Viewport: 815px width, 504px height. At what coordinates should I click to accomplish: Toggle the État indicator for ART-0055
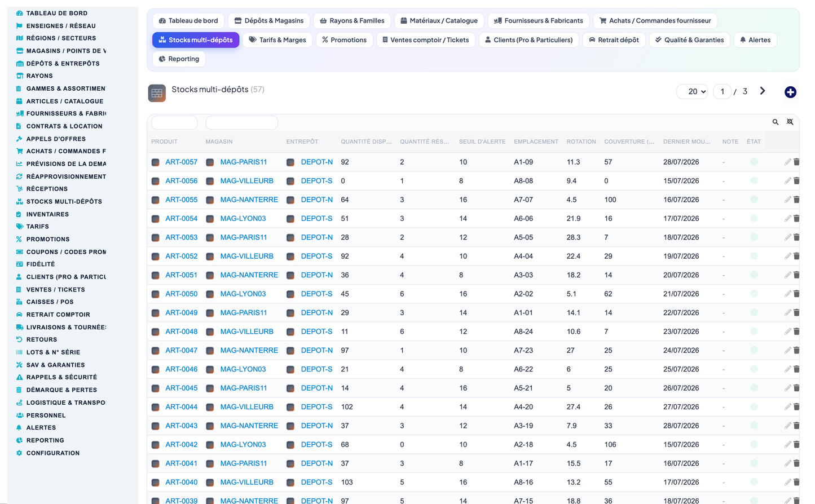pos(754,200)
